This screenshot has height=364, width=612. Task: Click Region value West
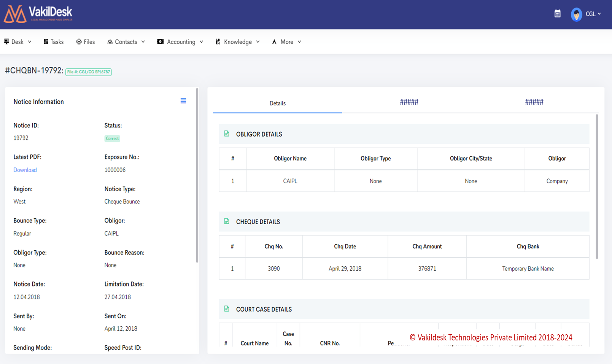tap(19, 202)
